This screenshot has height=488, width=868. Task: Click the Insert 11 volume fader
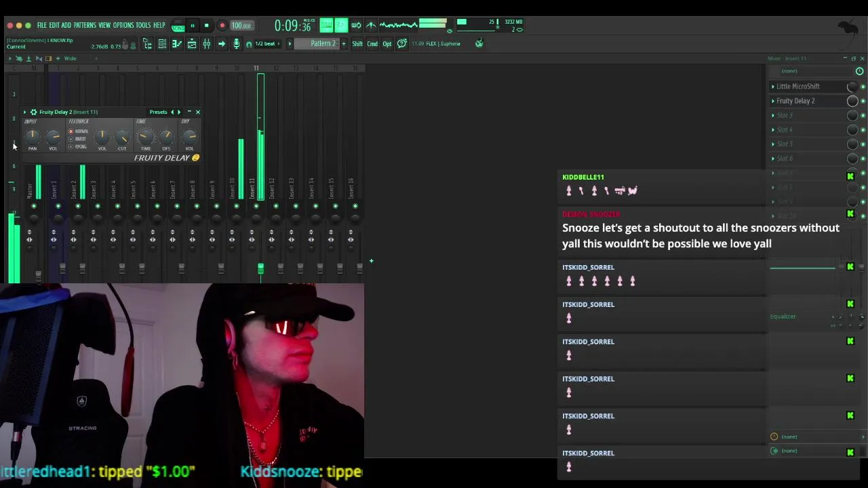260,269
